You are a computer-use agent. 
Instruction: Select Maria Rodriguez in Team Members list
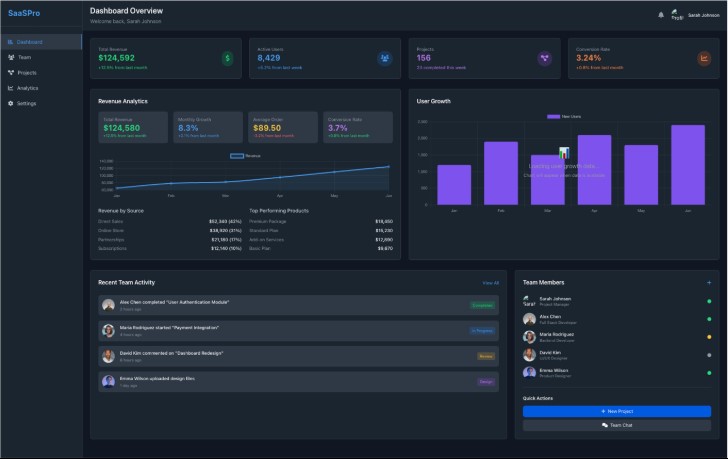click(x=617, y=337)
